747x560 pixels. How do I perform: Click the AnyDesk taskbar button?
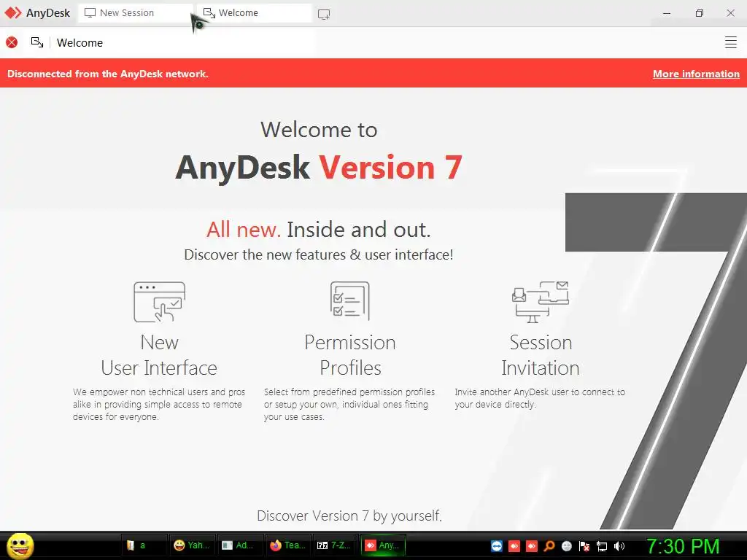(384, 545)
